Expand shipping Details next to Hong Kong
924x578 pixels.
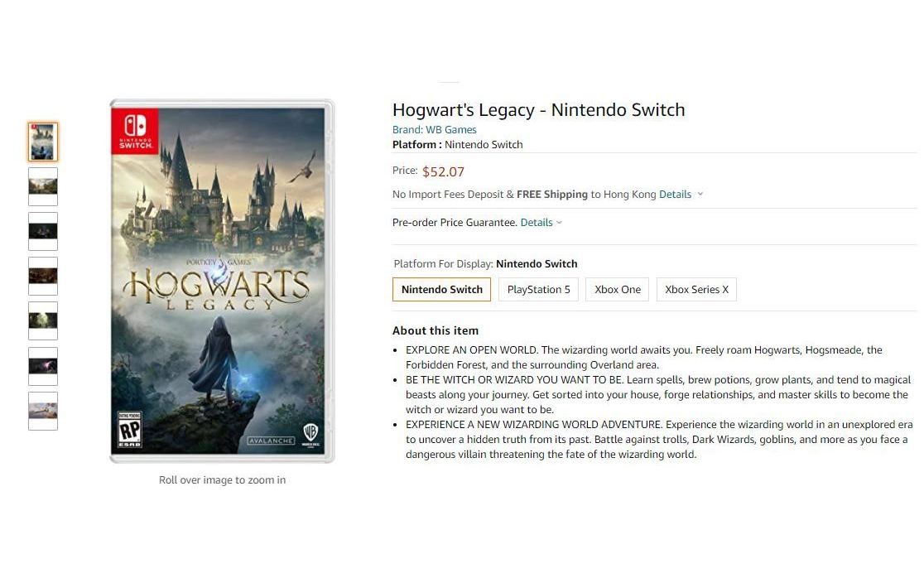675,195
